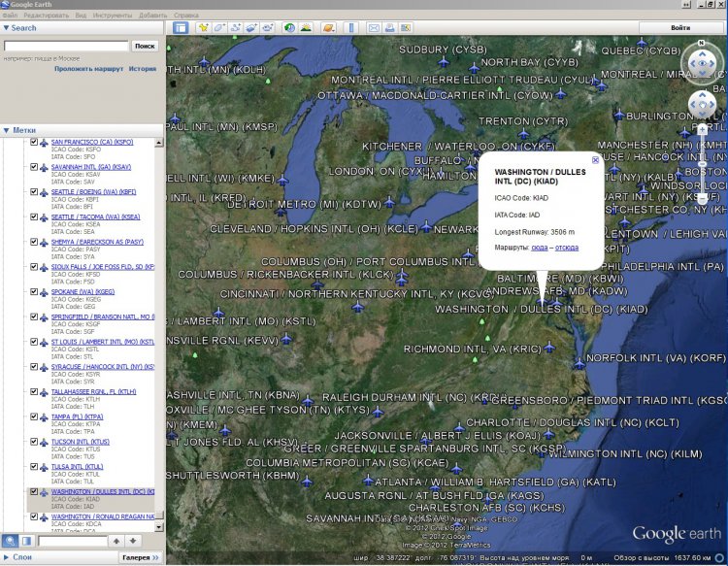728x566 pixels.
Task: Select Tallahassee Rgnl, FL (KTLH) in list
Action: [x=93, y=392]
